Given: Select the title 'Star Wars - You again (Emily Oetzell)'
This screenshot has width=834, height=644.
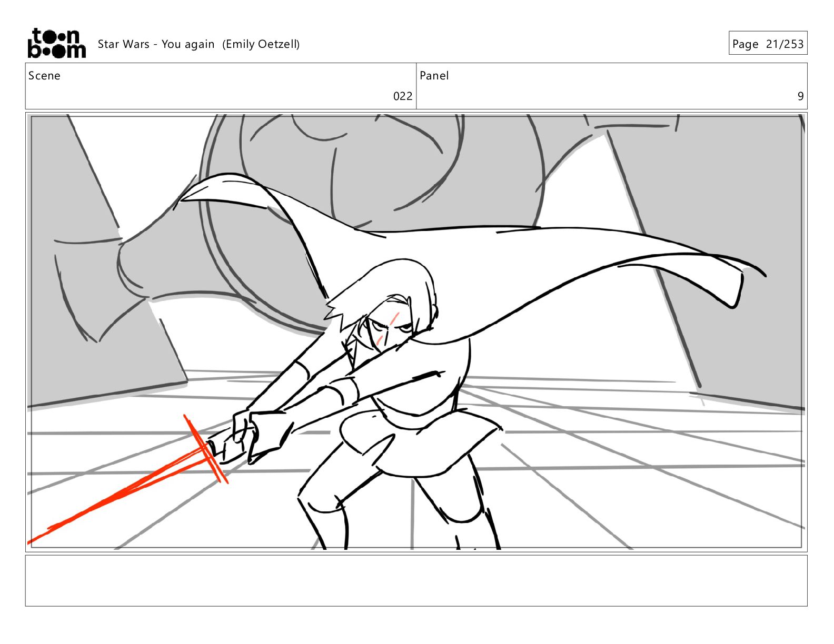Looking at the screenshot, I should tap(198, 44).
